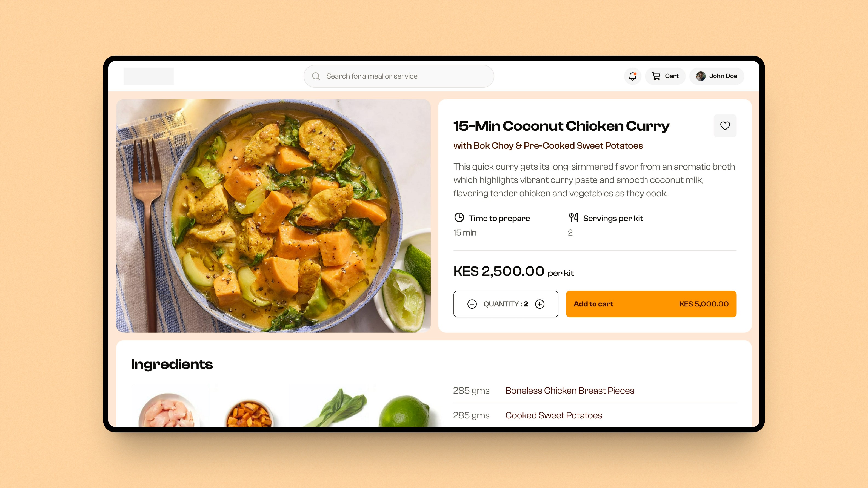The image size is (868, 488).
Task: Open the Cart menu item
Action: [x=665, y=76]
